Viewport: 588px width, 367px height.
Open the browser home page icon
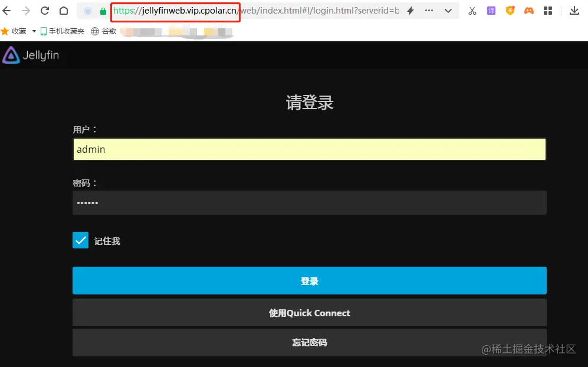tap(64, 11)
